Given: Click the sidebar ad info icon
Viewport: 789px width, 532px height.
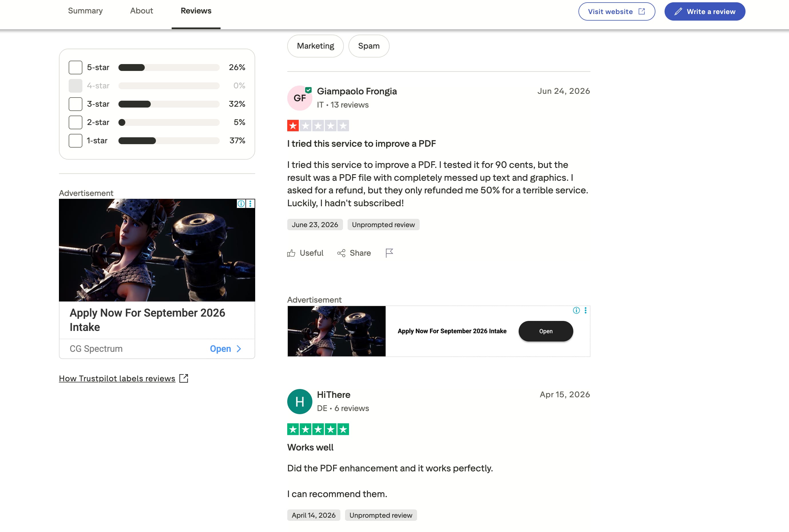Looking at the screenshot, I should coord(241,204).
